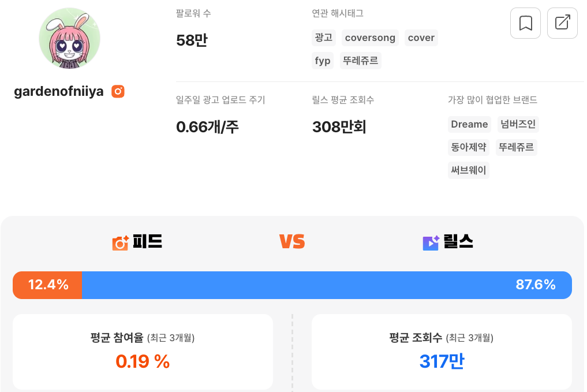The image size is (587, 392).
Task: Click the 써브웨이 brand tag
Action: [x=469, y=170]
